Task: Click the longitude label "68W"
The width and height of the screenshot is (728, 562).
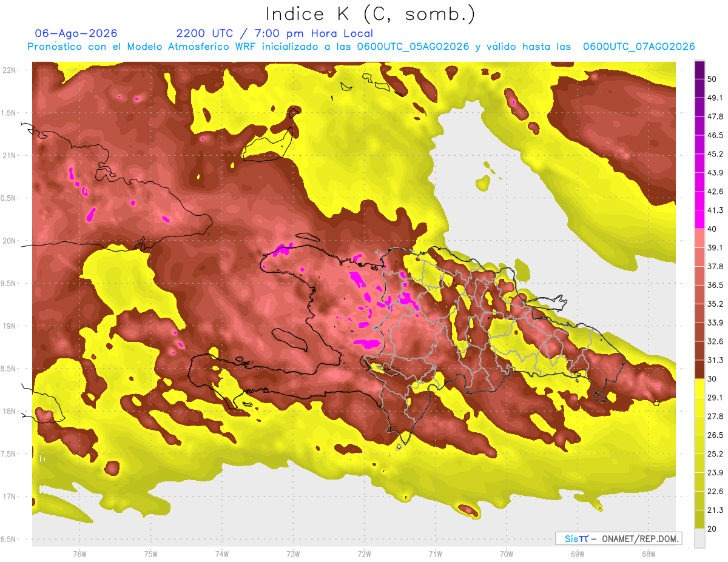Action: coord(648,554)
